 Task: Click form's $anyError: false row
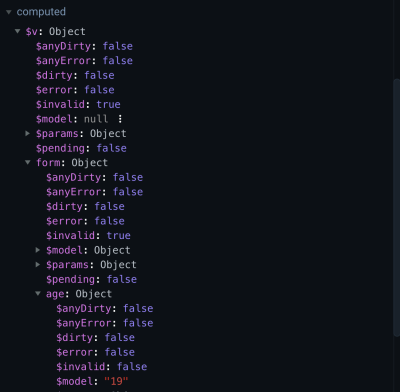point(95,192)
